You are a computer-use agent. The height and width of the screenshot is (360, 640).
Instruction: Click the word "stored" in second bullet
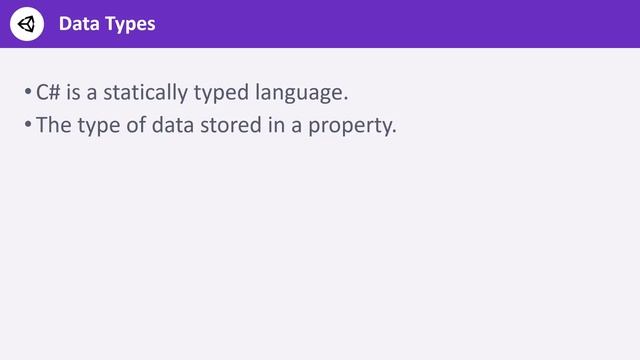[231, 125]
